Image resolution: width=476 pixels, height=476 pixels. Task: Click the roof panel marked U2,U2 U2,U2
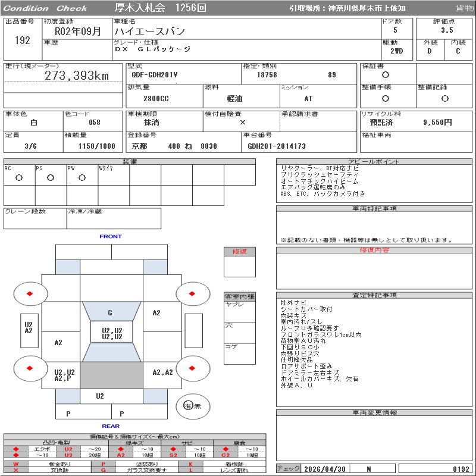pos(112,333)
